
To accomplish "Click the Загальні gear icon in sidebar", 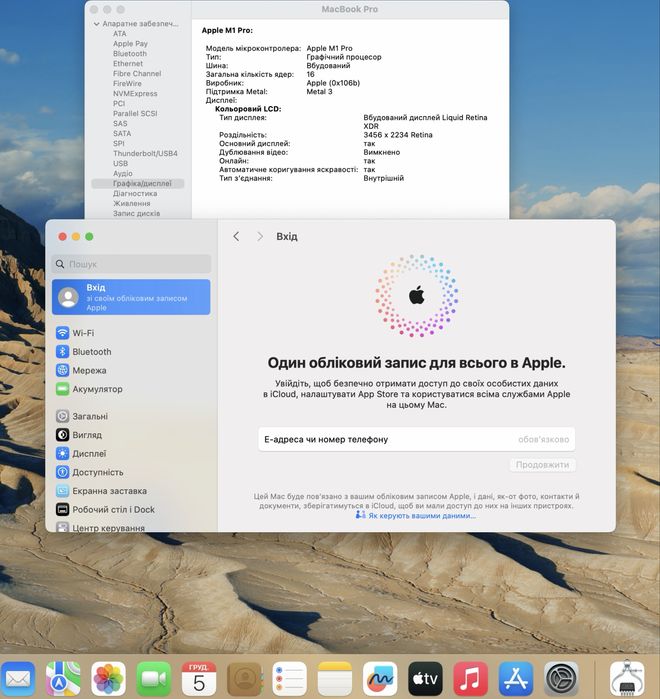I will click(62, 416).
